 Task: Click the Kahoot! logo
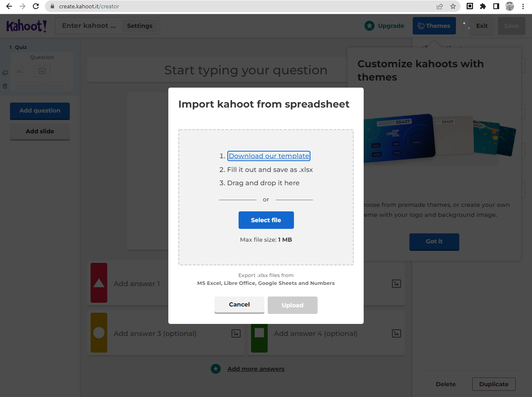(x=26, y=26)
